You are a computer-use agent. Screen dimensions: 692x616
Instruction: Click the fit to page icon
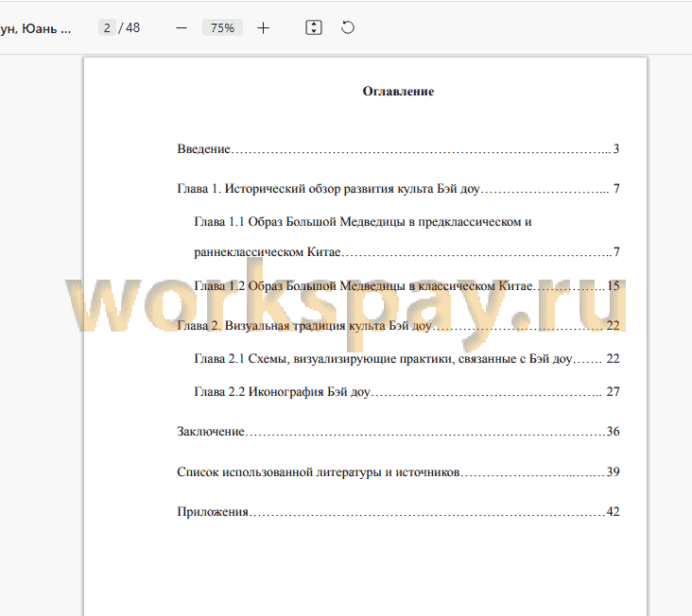coord(314,27)
